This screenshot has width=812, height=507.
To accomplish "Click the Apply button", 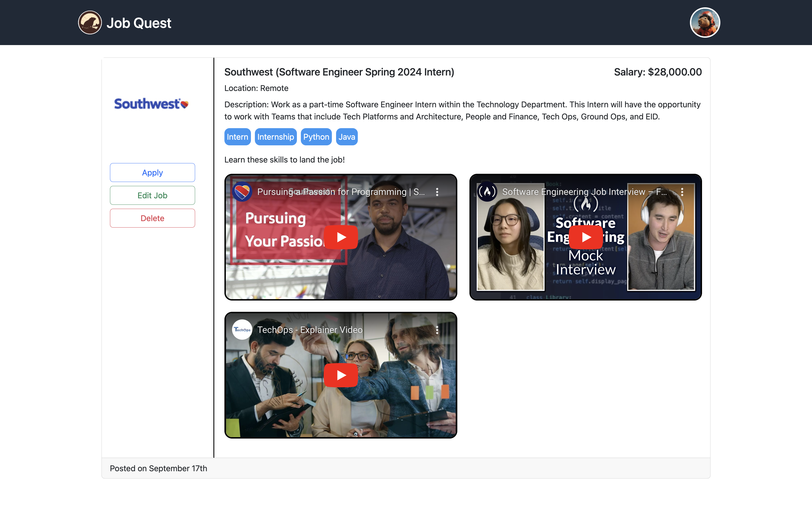I will [x=152, y=173].
